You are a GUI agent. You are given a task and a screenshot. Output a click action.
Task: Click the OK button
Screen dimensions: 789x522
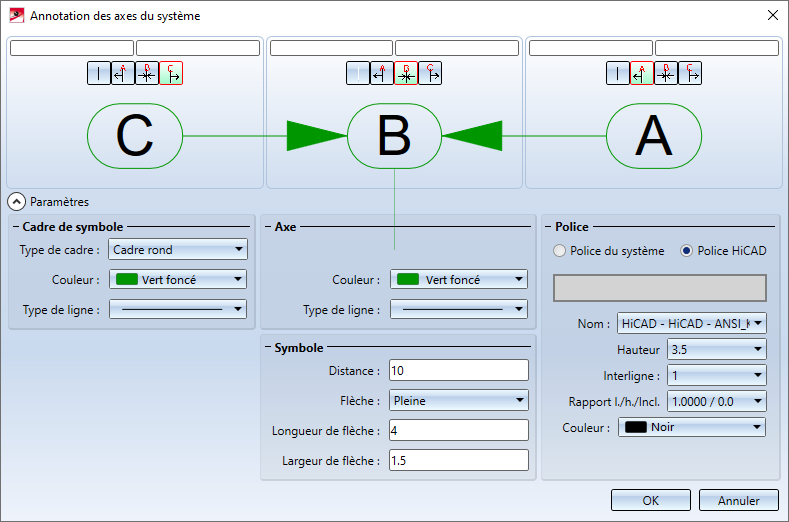pyautogui.click(x=651, y=500)
